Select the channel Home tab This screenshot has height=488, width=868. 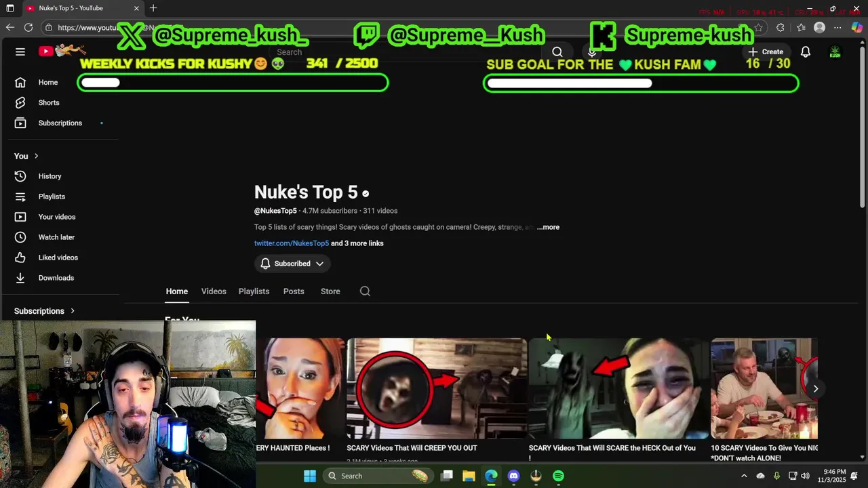click(x=176, y=291)
